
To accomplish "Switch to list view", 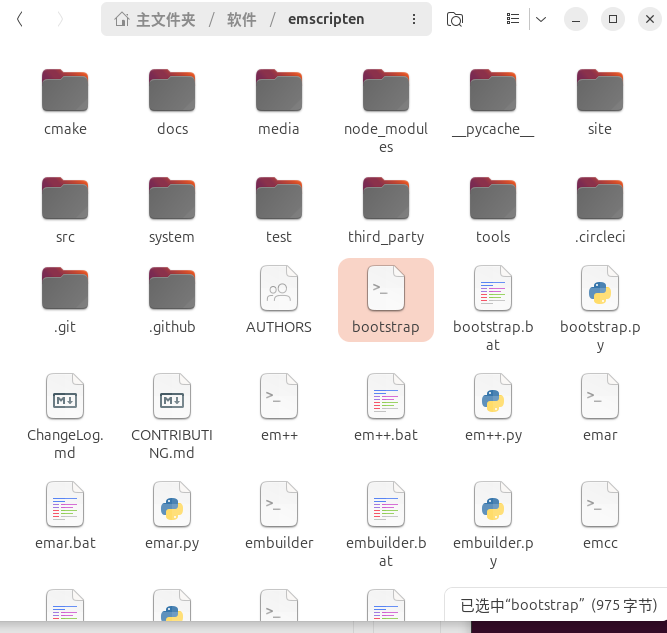I will tap(513, 19).
